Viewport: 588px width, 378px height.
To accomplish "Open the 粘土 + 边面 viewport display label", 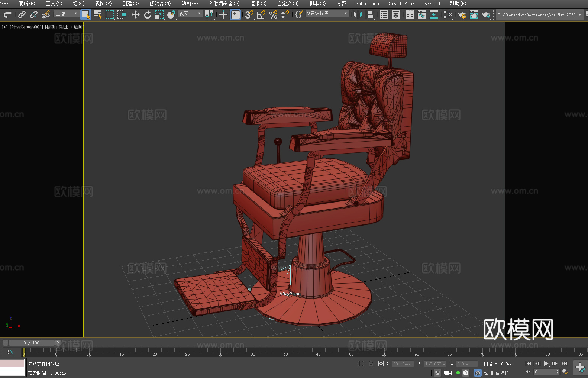I will pos(71,27).
